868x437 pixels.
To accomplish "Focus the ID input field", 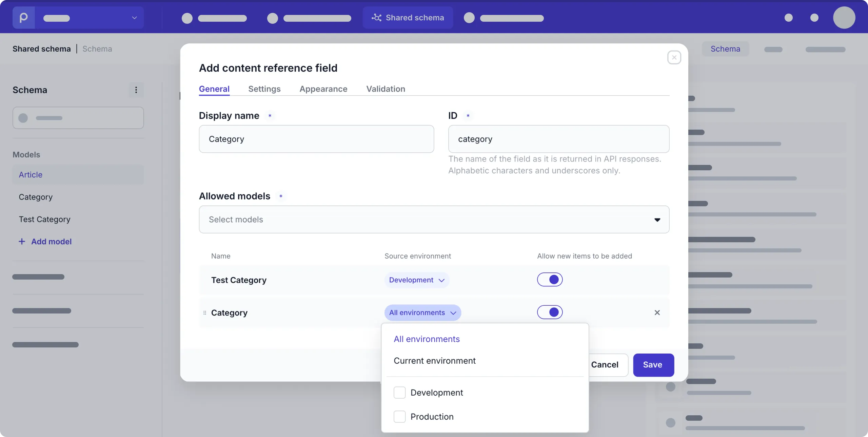I will [558, 139].
